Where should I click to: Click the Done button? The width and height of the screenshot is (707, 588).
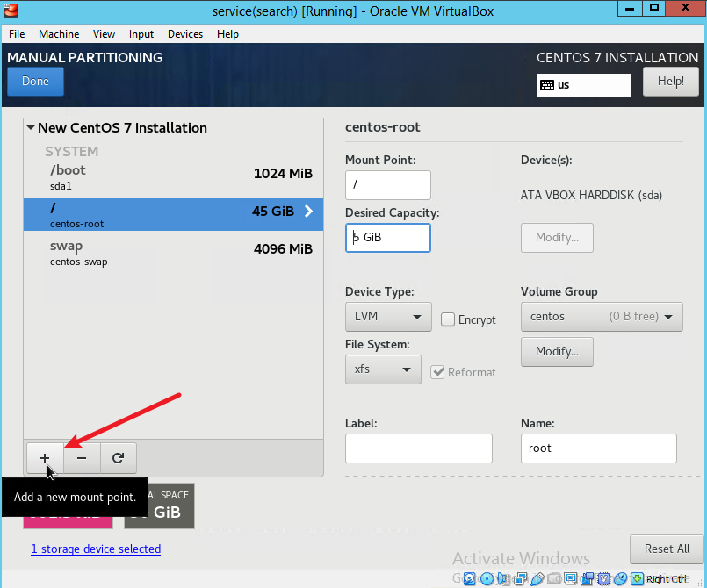(35, 82)
